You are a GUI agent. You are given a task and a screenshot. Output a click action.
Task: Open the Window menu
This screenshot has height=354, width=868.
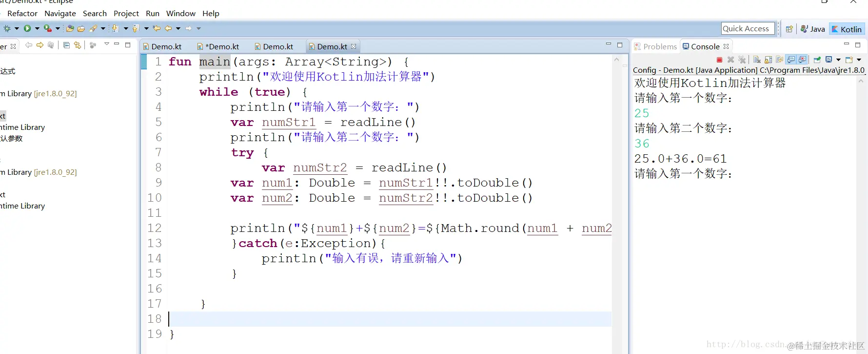[181, 13]
